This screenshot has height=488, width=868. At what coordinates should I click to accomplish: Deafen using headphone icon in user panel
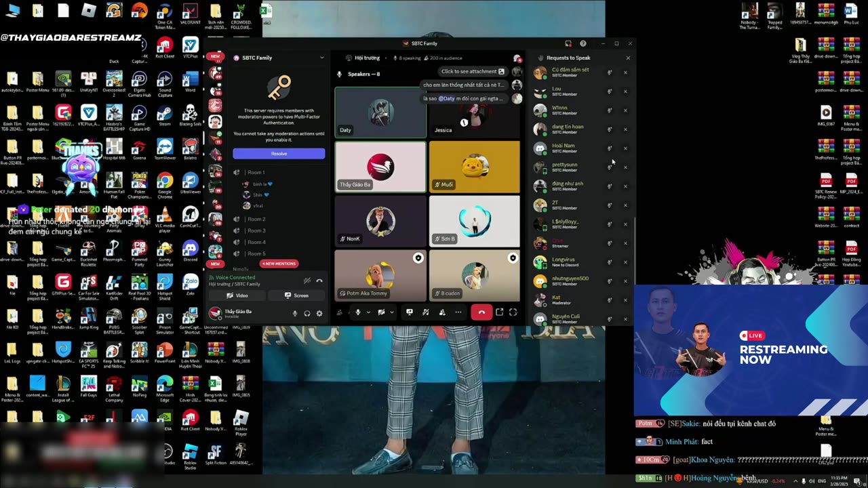[307, 313]
